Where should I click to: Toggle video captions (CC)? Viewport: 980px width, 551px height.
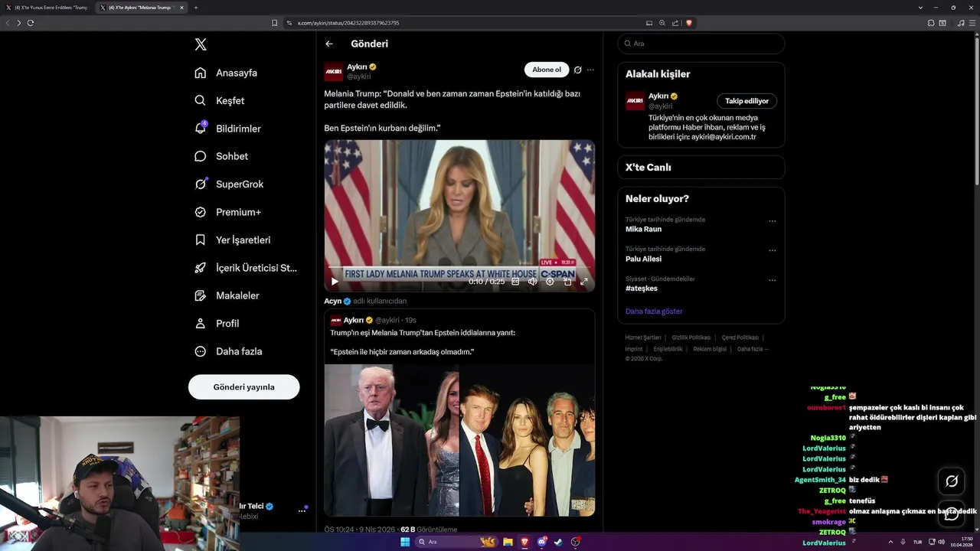pyautogui.click(x=515, y=282)
